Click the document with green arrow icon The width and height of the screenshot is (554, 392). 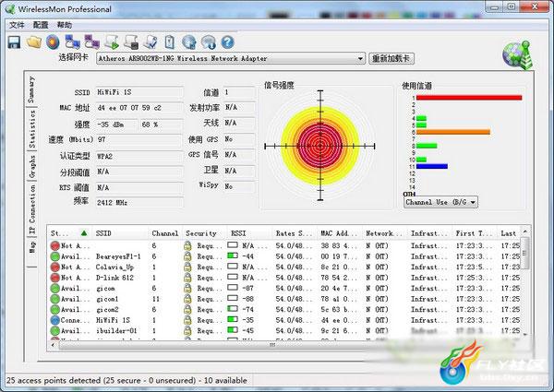coord(112,42)
